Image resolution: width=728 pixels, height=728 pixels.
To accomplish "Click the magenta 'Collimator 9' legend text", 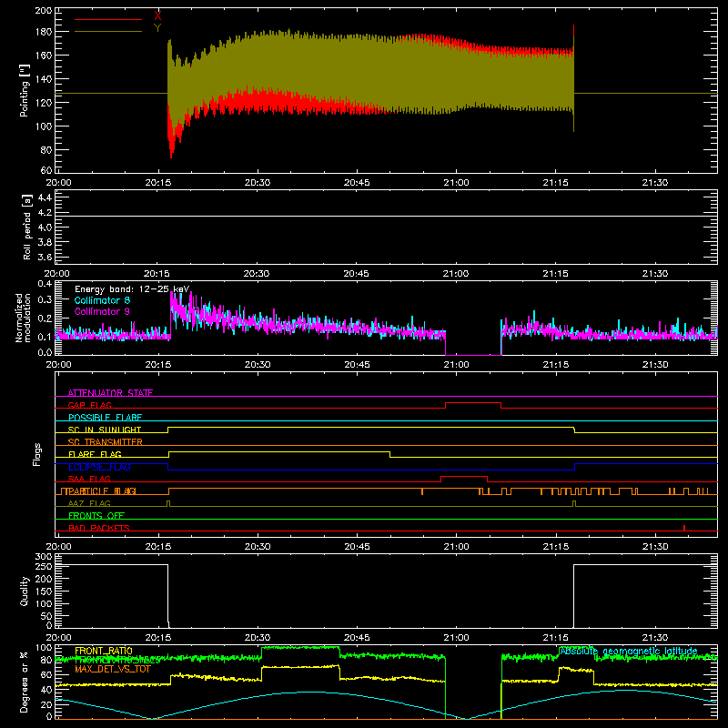I will [x=102, y=311].
